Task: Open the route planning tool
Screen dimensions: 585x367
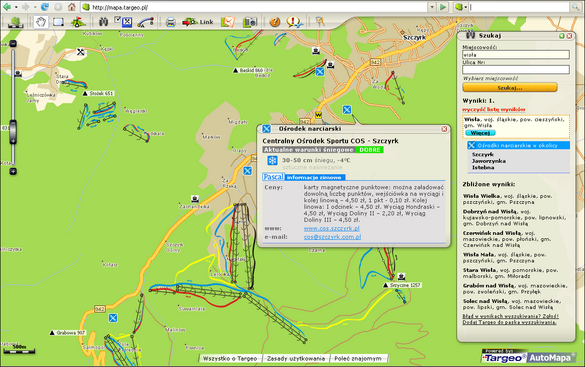Action: click(x=146, y=22)
